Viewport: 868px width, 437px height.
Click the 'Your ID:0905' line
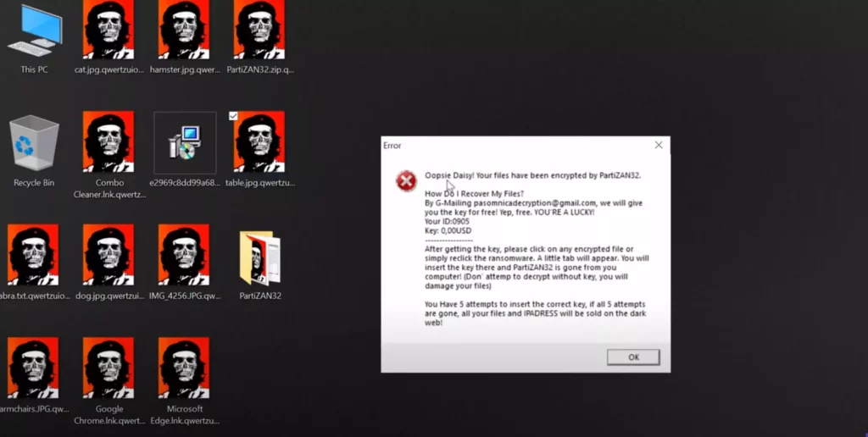447,221
